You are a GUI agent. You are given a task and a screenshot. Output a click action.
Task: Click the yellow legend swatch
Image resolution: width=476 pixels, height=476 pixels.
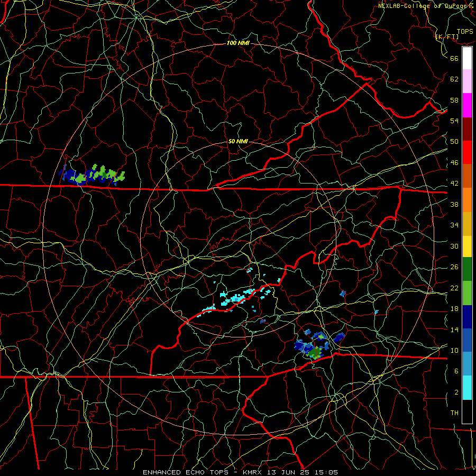click(x=467, y=246)
